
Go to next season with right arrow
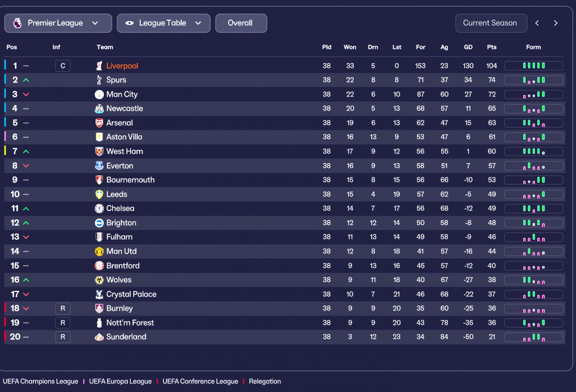tap(556, 23)
